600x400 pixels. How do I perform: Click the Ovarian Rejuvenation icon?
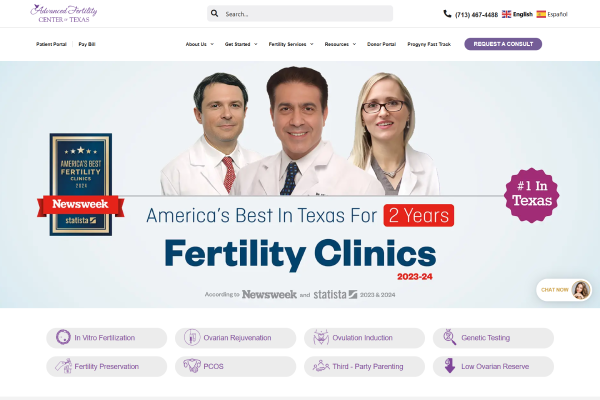point(192,337)
